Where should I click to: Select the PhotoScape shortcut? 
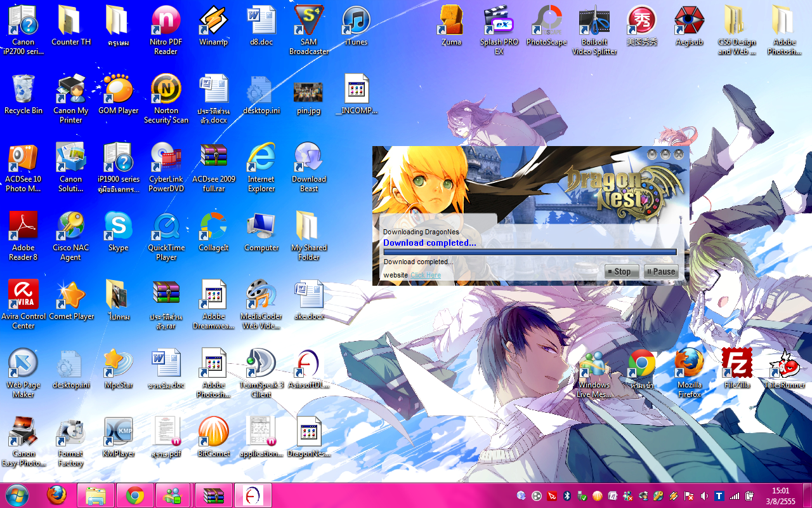tap(546, 25)
